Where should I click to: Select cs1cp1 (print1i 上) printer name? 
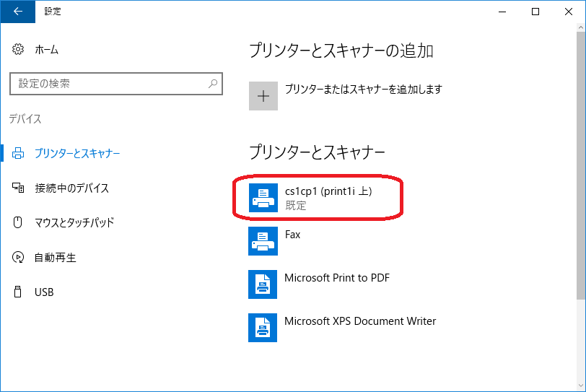click(328, 191)
